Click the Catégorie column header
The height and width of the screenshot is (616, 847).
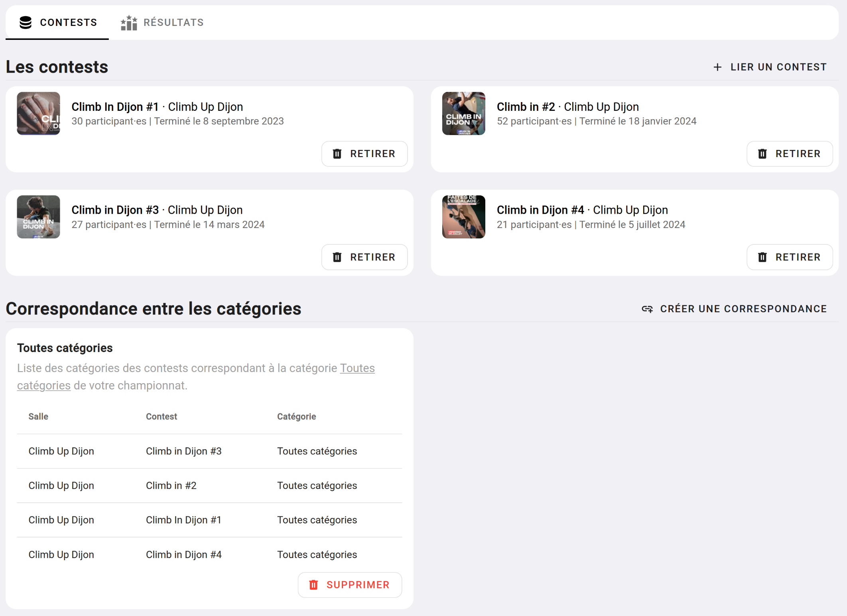pyautogui.click(x=296, y=417)
